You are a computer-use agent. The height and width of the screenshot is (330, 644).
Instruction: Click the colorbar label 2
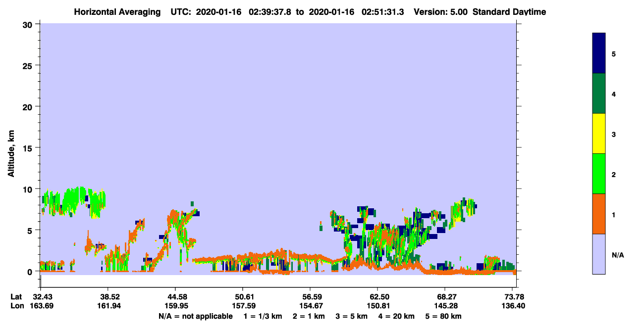(x=614, y=174)
